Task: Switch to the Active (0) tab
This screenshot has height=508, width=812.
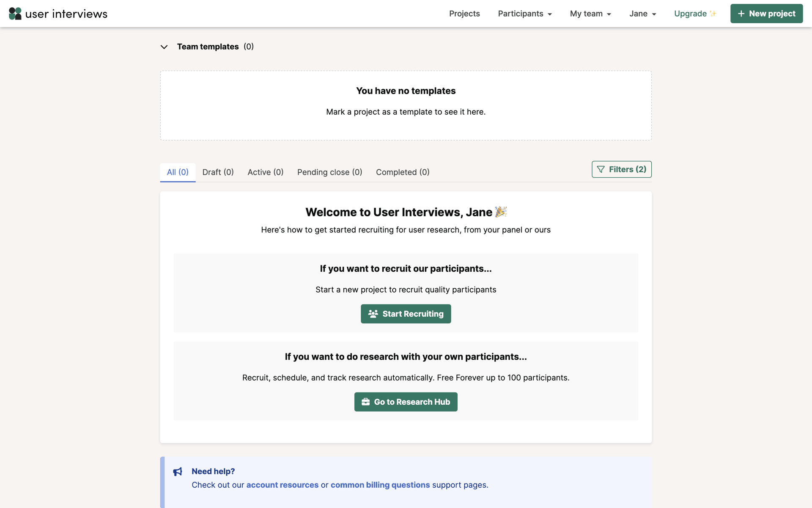Action: point(266,172)
